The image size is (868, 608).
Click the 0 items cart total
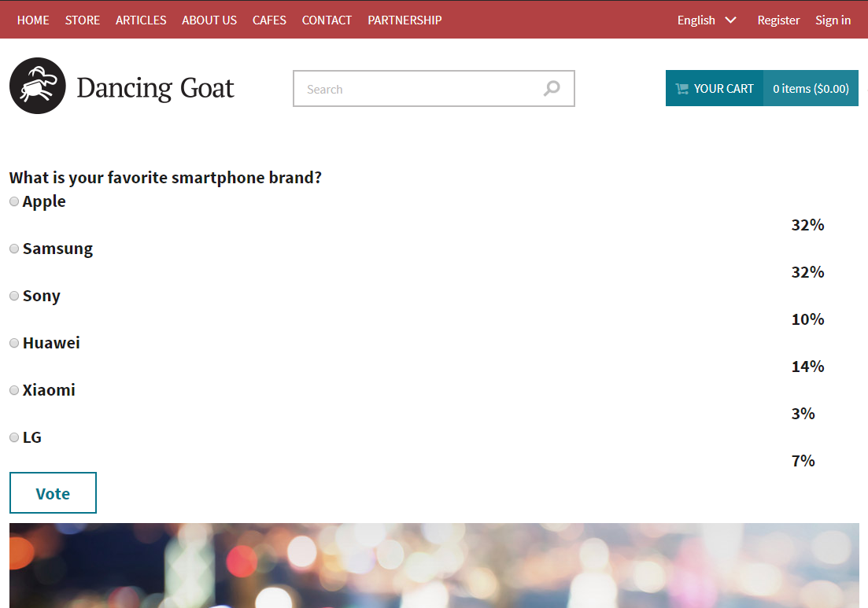[x=811, y=89]
